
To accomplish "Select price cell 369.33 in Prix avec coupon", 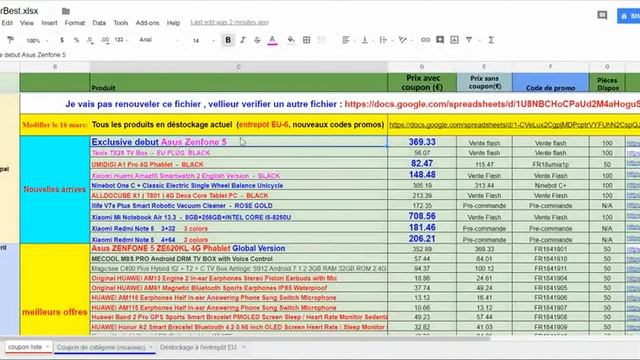I will (x=422, y=142).
